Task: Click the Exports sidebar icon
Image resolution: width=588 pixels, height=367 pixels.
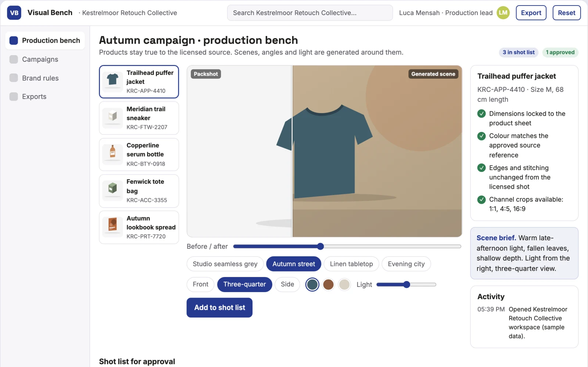Action: pyautogui.click(x=14, y=97)
